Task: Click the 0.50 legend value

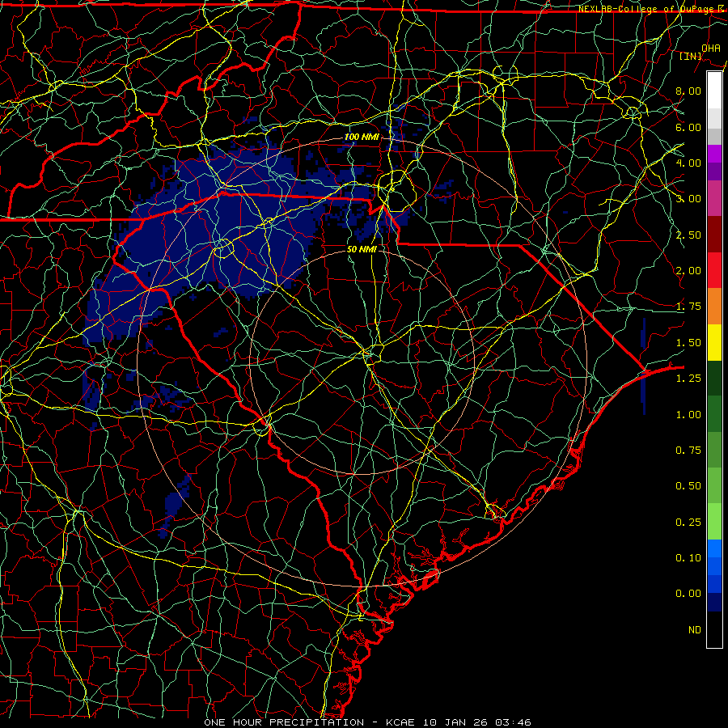Action: click(688, 486)
